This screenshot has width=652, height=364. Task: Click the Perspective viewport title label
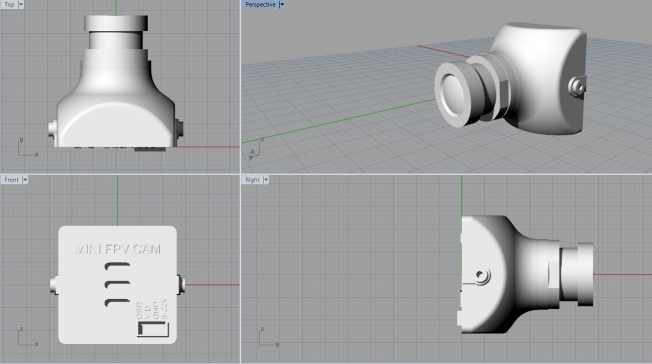pos(260,5)
